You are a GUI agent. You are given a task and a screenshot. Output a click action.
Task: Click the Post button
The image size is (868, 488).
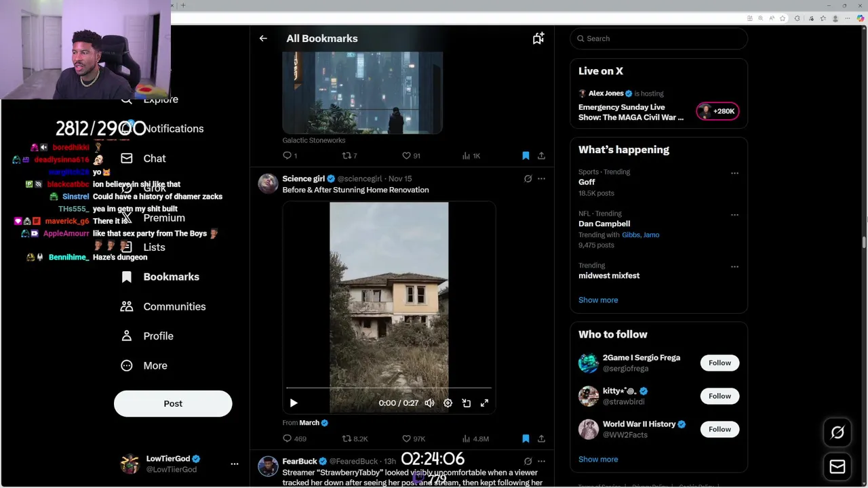pos(173,404)
